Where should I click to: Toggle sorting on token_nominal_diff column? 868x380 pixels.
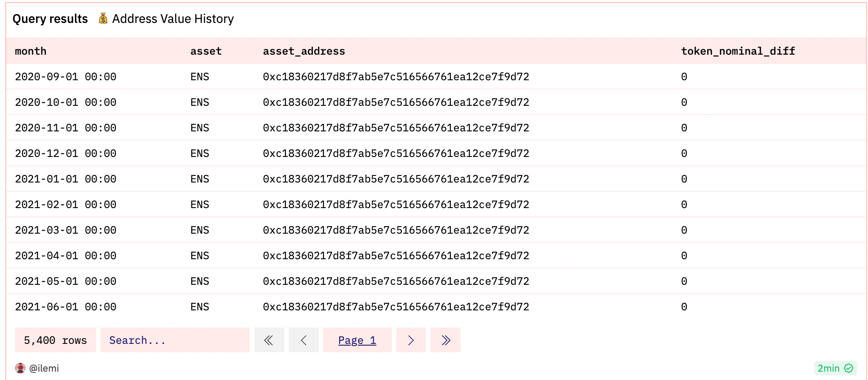click(738, 51)
